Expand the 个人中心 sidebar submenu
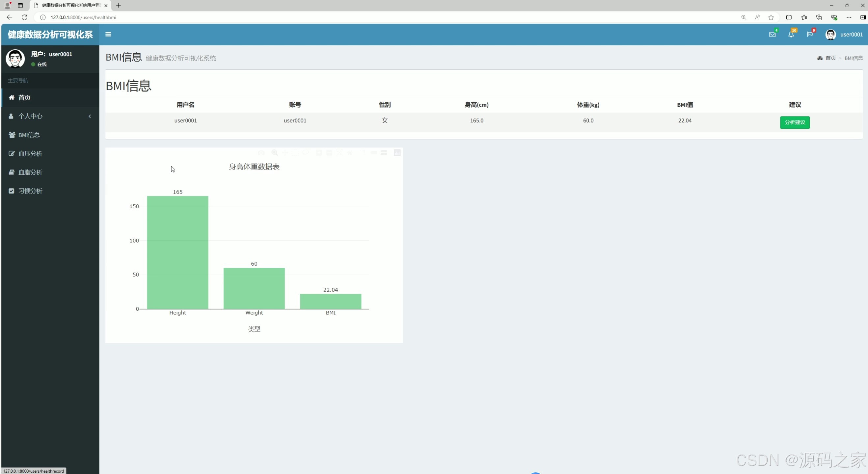 pyautogui.click(x=50, y=116)
